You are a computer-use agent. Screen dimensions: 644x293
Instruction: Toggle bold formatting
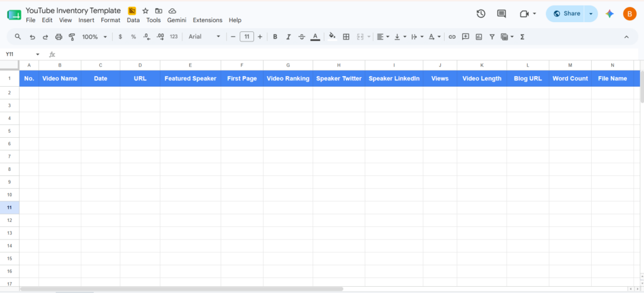(275, 37)
